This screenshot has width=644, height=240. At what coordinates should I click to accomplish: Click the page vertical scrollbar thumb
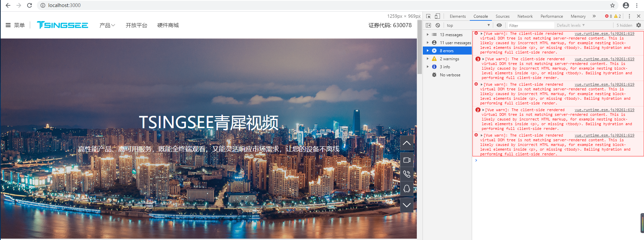click(x=420, y=47)
